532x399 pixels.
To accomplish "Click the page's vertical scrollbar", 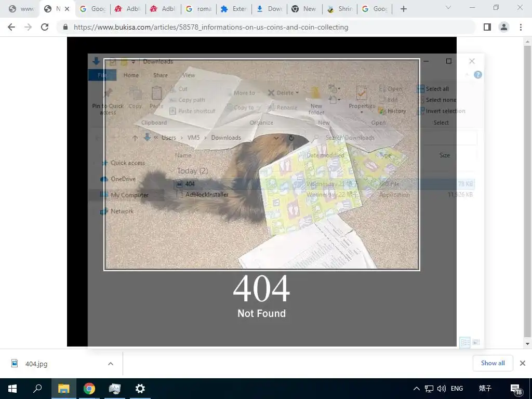I will click(x=527, y=190).
